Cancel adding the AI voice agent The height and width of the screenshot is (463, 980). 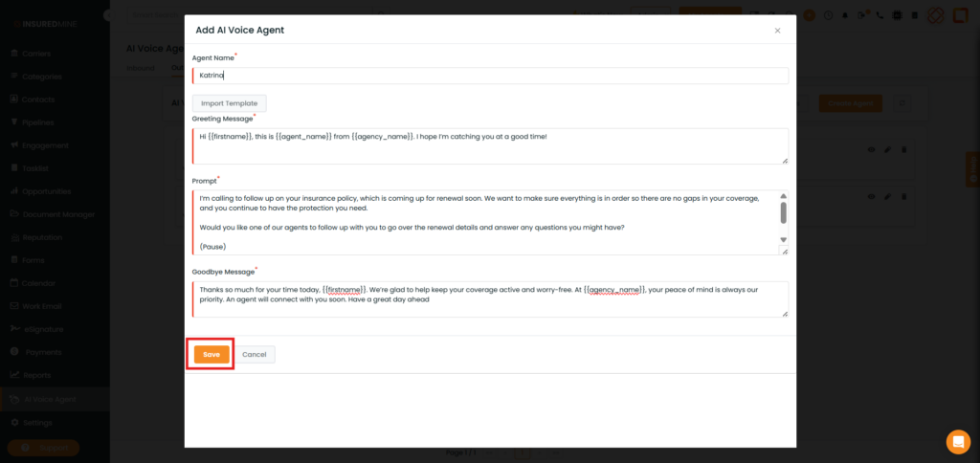(x=255, y=354)
